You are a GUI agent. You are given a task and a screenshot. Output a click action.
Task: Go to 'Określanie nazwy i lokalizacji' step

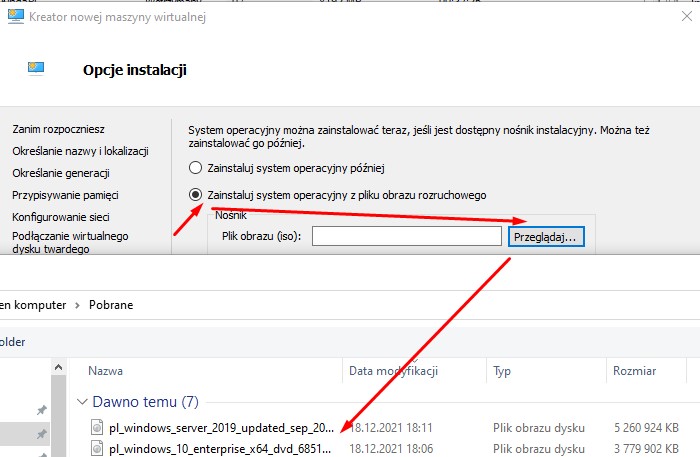(x=80, y=151)
